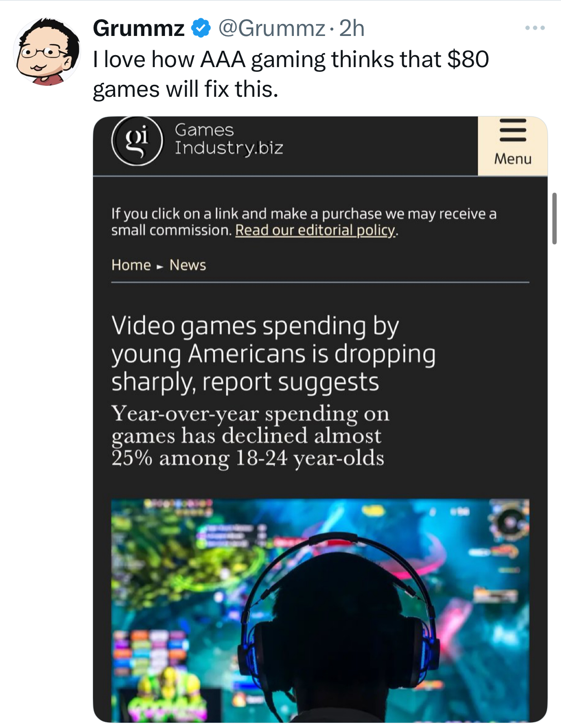Click the tweet text about $80 games
561x728 pixels.
[x=291, y=74]
